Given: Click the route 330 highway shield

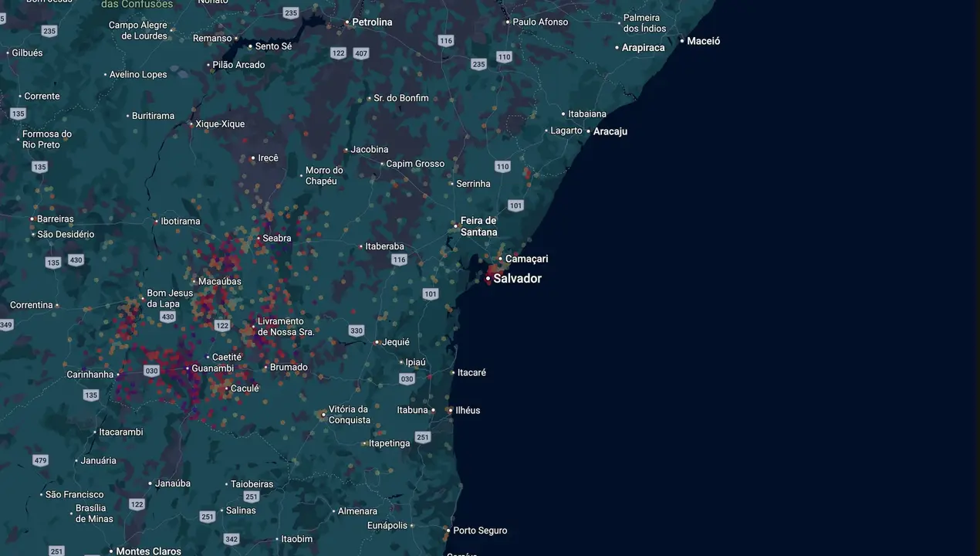Looking at the screenshot, I should coord(356,331).
